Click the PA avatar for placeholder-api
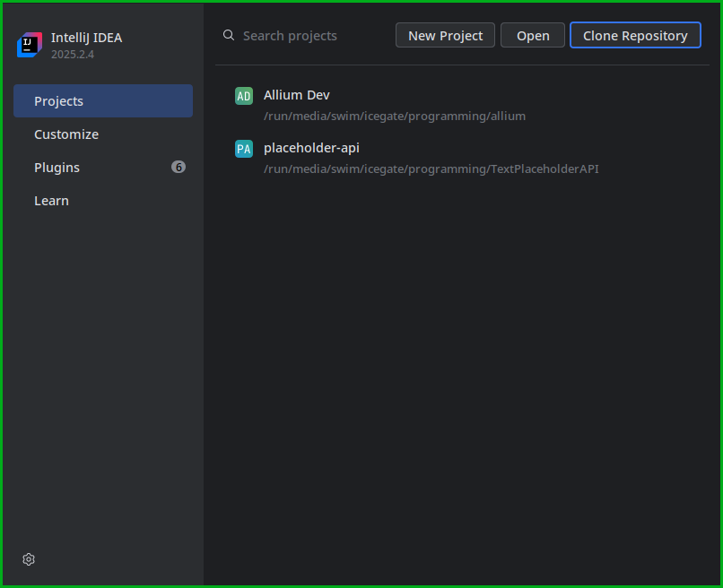This screenshot has width=723, height=588. pos(243,148)
